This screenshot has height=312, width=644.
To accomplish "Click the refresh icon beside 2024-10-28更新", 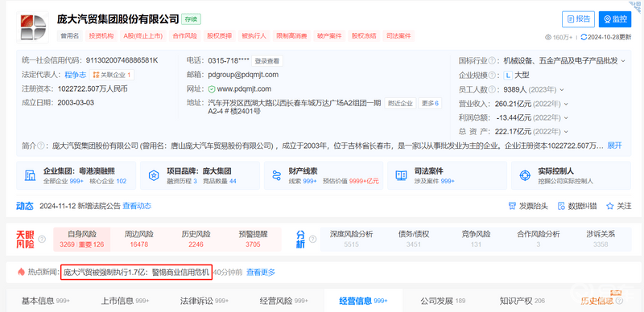I will pyautogui.click(x=584, y=37).
